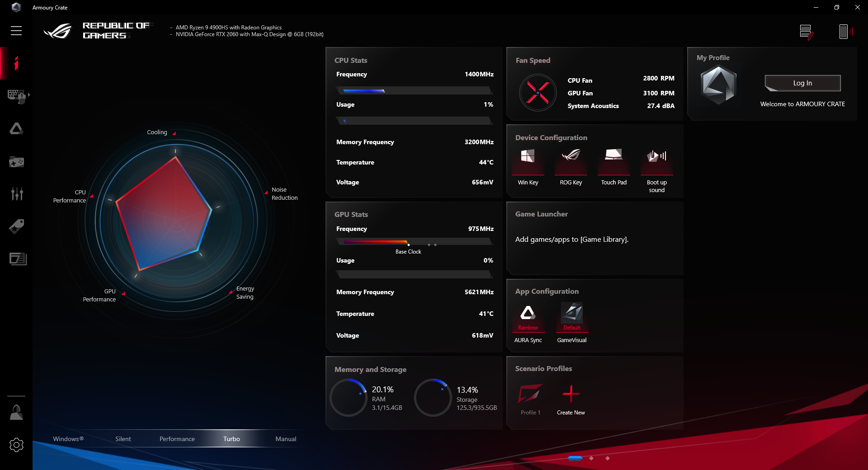Viewport: 868px width, 470px height.
Task: Click the GPU Frequency bar
Action: [414, 242]
